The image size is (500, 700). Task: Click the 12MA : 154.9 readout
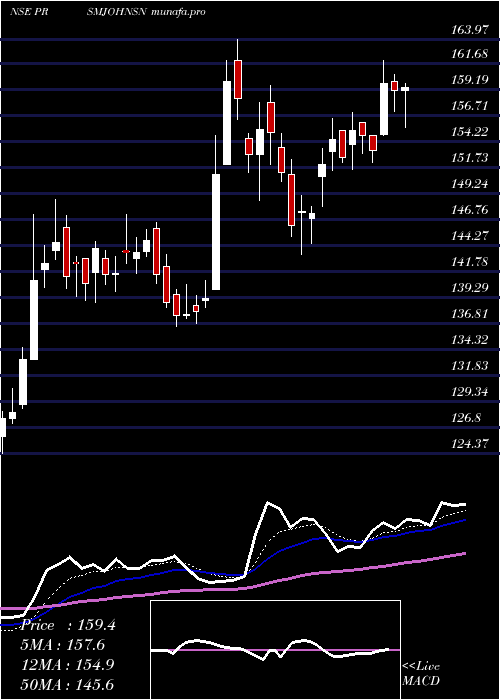point(69,665)
